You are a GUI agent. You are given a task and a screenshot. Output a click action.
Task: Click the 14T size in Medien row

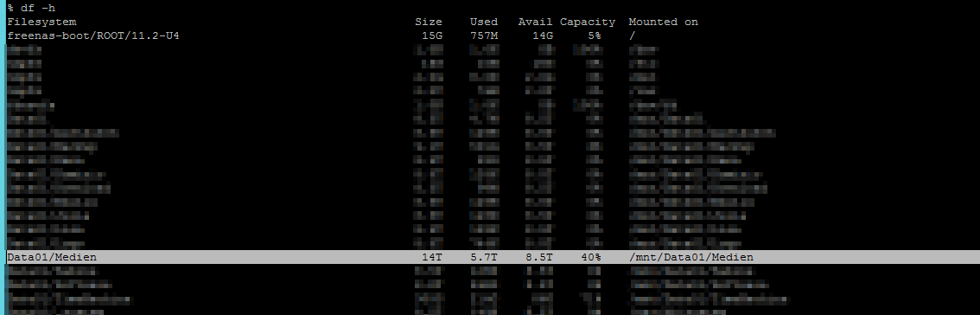(x=432, y=257)
